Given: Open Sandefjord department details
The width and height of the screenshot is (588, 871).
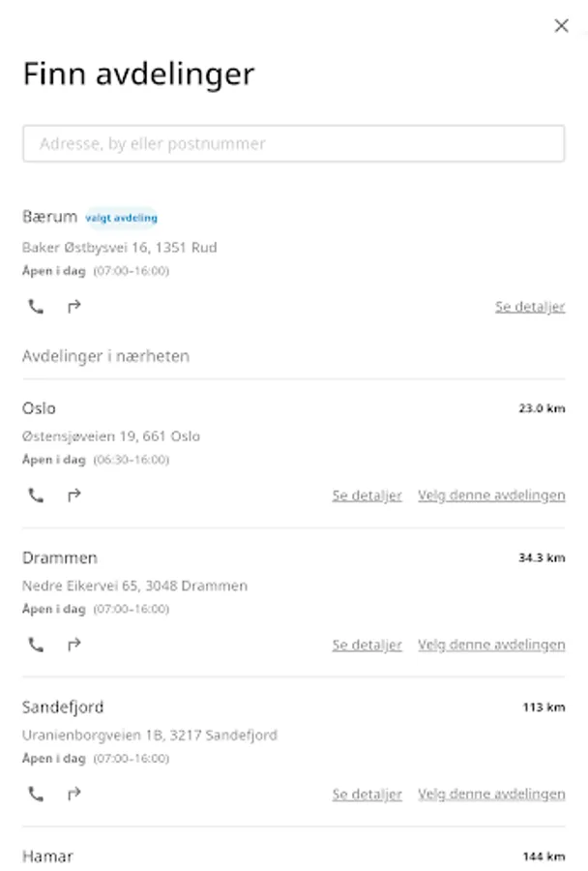Looking at the screenshot, I should (x=367, y=794).
